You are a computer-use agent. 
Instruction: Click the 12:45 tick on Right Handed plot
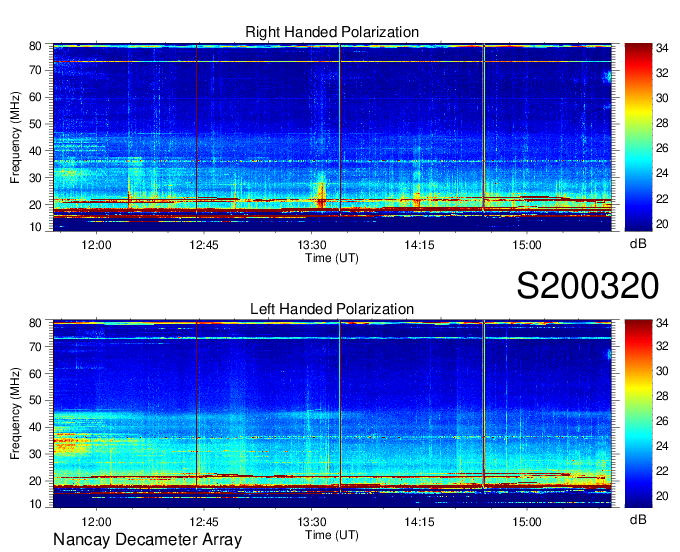click(204, 245)
